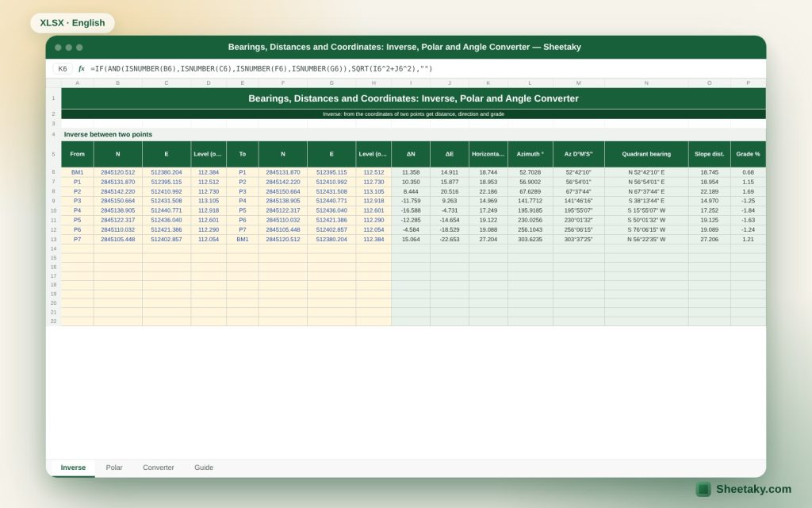The image size is (812, 508).
Task: Click 'Inverse between two points' heading
Action: pyautogui.click(x=108, y=134)
